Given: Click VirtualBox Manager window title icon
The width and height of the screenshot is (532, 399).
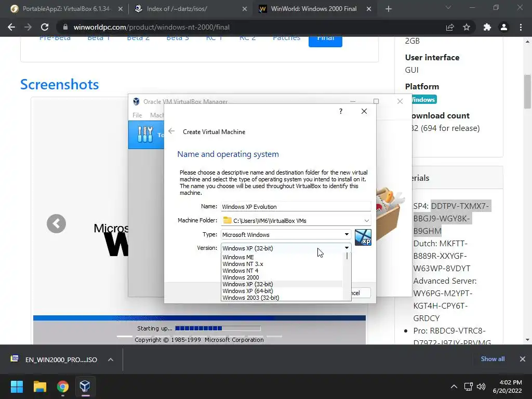Looking at the screenshot, I should [136, 101].
